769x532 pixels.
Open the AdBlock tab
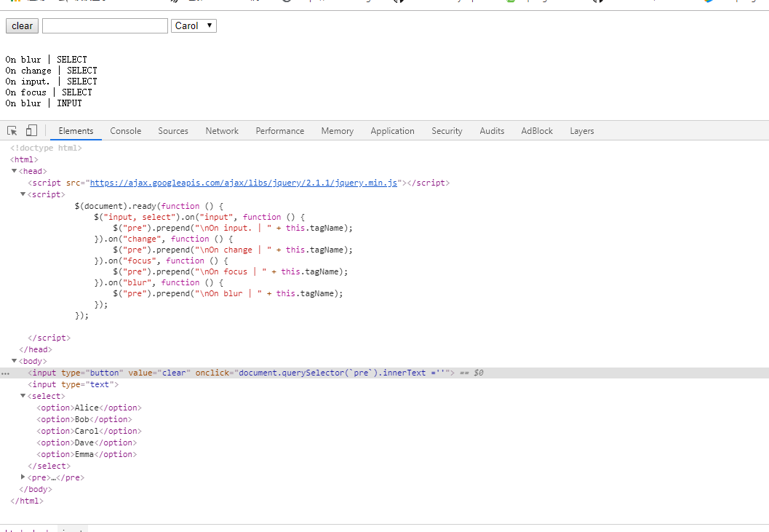537,131
